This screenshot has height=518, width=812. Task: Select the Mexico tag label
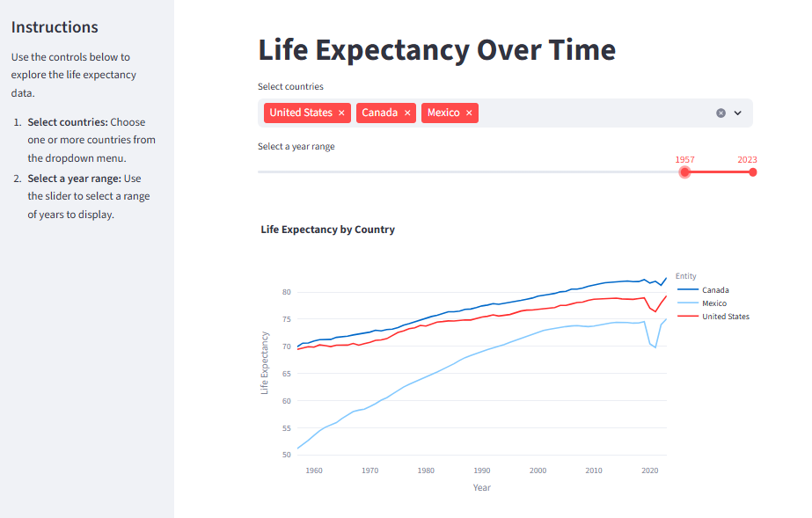click(x=443, y=113)
